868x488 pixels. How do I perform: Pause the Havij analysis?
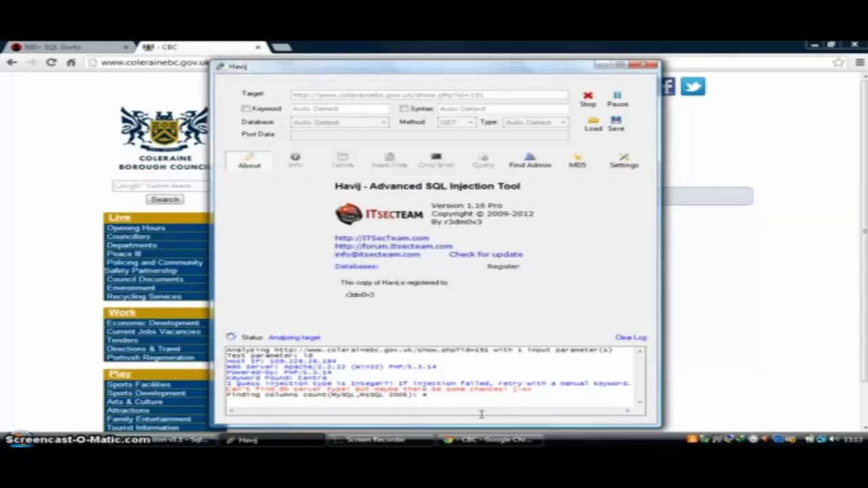tap(617, 99)
